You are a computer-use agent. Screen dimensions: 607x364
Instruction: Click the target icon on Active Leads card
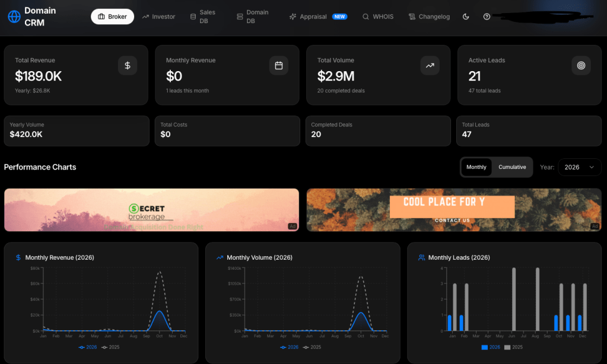tap(581, 65)
